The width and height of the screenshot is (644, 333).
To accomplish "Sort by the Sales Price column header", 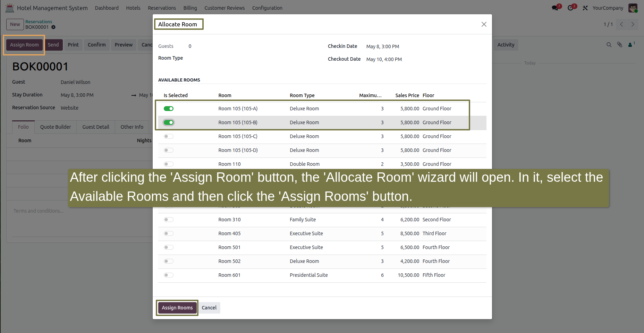I will click(x=407, y=95).
